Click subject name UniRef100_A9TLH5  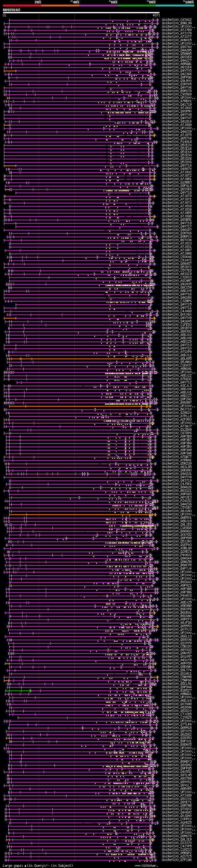click(177, 775)
